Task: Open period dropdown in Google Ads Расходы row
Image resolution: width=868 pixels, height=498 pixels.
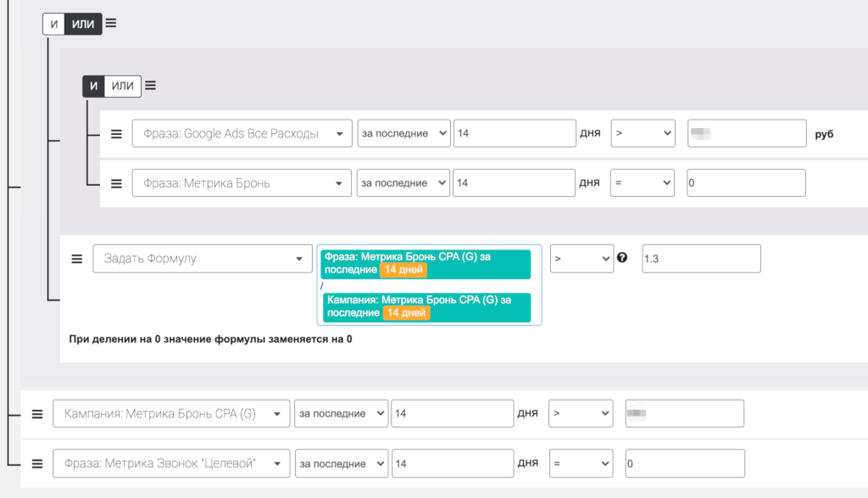Action: (403, 133)
